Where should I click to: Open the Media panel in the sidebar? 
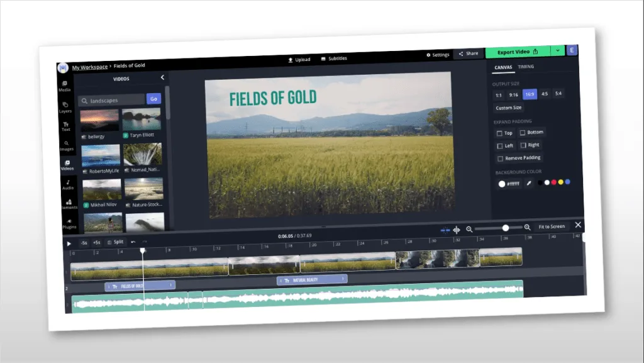pyautogui.click(x=65, y=86)
